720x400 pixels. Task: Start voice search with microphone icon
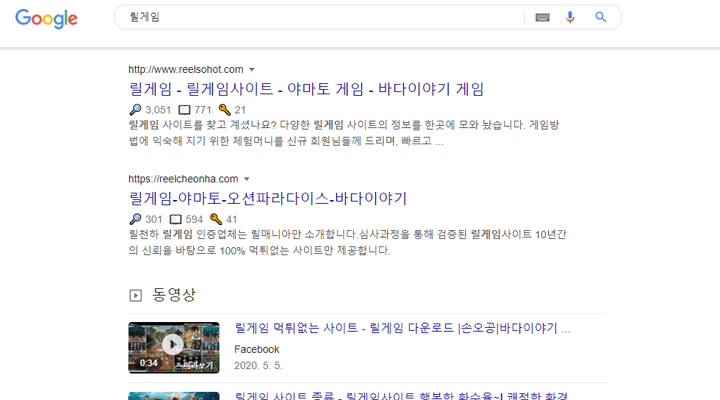[x=570, y=17]
